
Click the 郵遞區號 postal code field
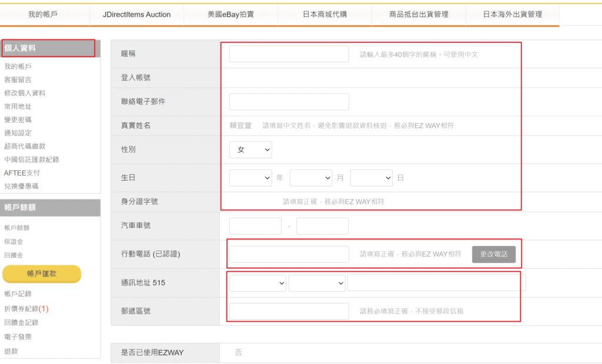coord(289,311)
